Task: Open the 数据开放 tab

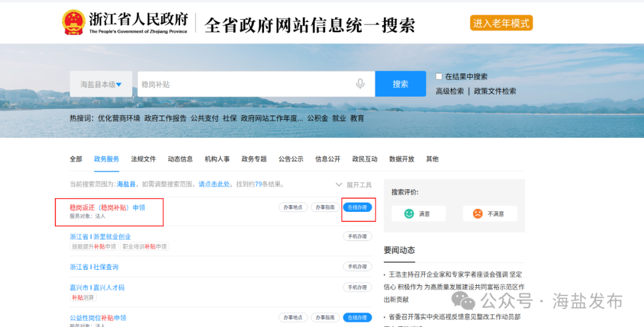Action: [x=401, y=159]
